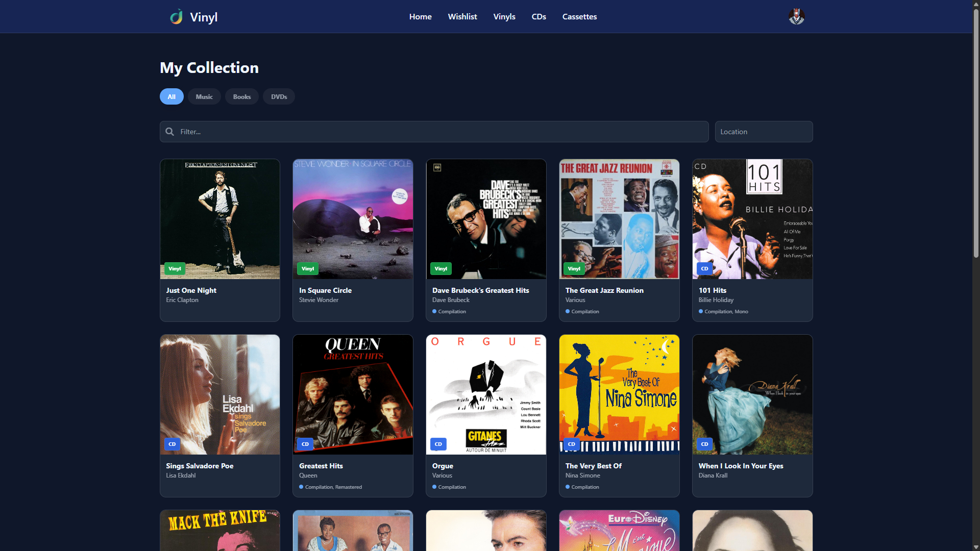Screen dimensions: 980x551
Task: Click the Nina Simone artist name
Action: [x=582, y=475]
